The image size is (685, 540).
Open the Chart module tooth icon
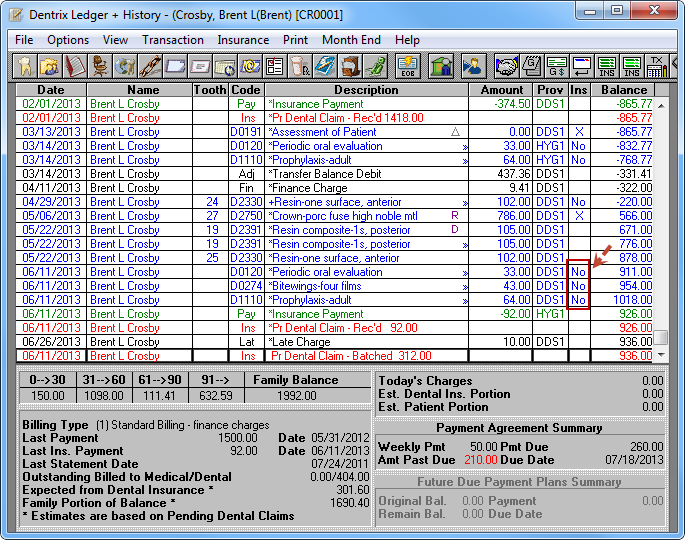point(25,66)
